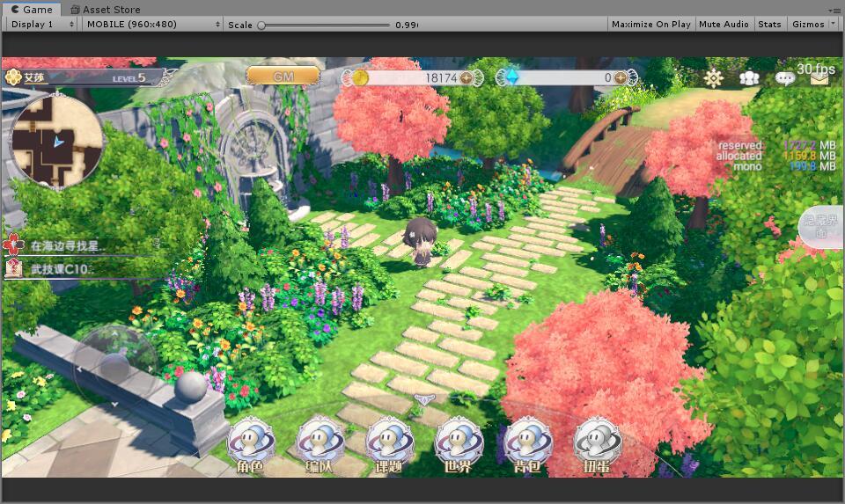This screenshot has width=845, height=504.
Task: Add gold with the coin plus button
Action: click(467, 78)
